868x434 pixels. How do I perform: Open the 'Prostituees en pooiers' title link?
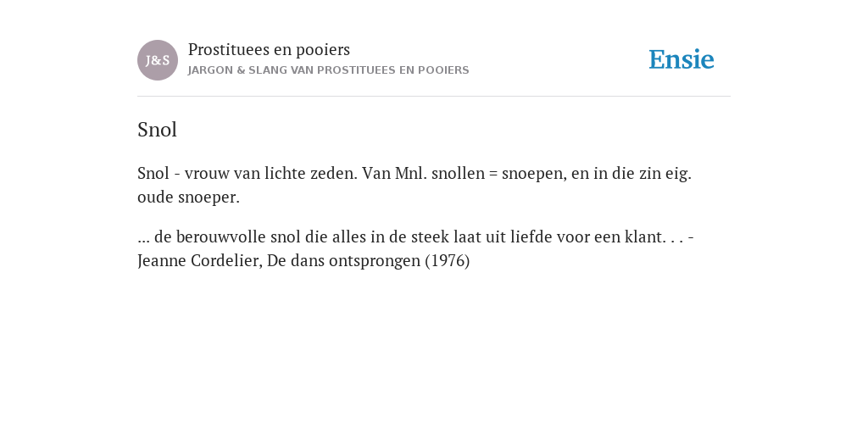[x=269, y=50]
